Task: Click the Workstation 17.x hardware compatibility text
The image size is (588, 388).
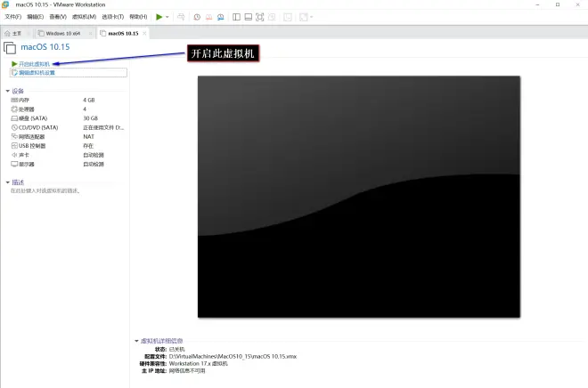Action: click(x=198, y=364)
